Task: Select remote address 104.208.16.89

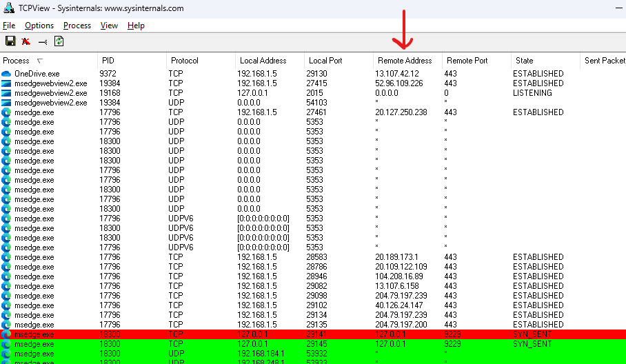Action: click(x=399, y=276)
